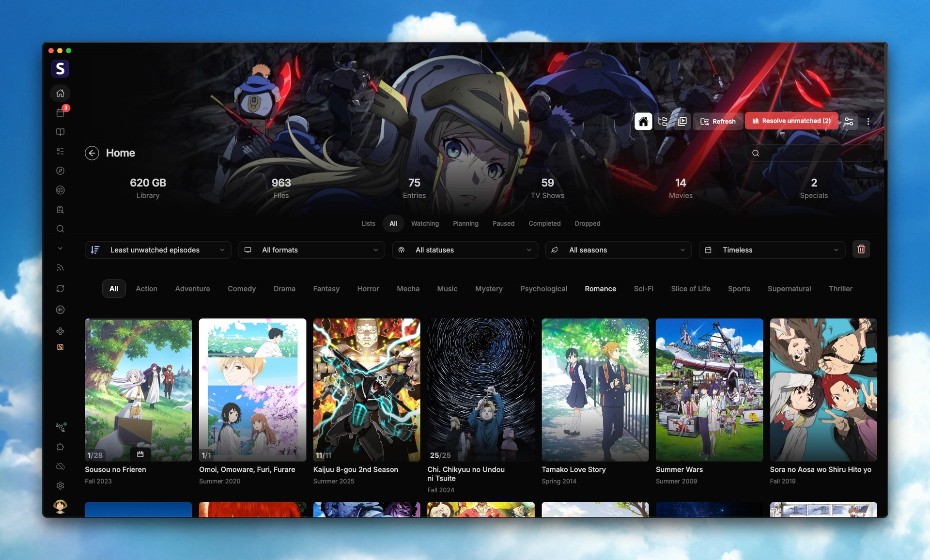Open the playlists play-stack icon
Screen dimensions: 930x560
[682, 121]
